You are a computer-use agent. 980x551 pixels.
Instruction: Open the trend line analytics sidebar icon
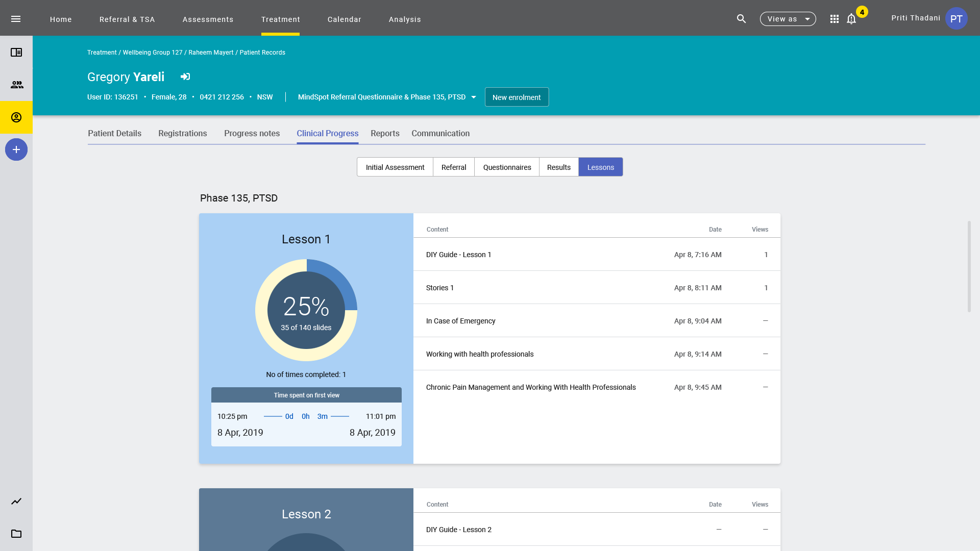pyautogui.click(x=16, y=501)
